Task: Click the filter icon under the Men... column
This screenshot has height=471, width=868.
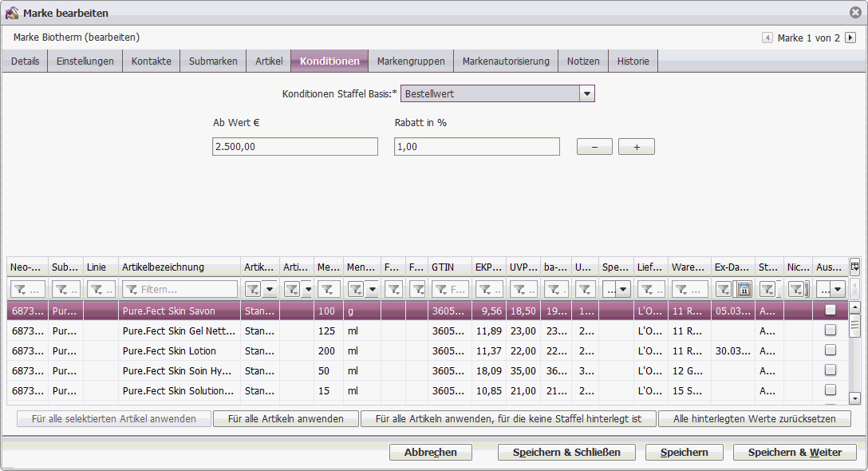Action: 355,289
